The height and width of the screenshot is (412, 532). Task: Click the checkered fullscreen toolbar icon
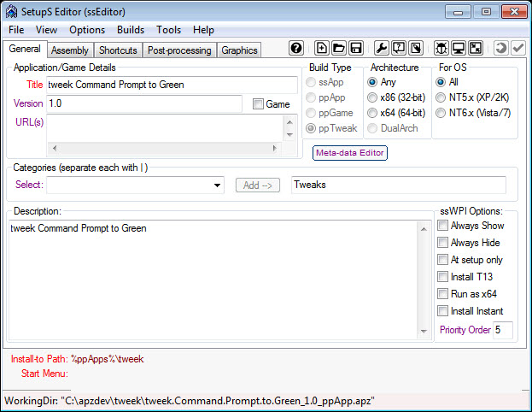tap(476, 48)
